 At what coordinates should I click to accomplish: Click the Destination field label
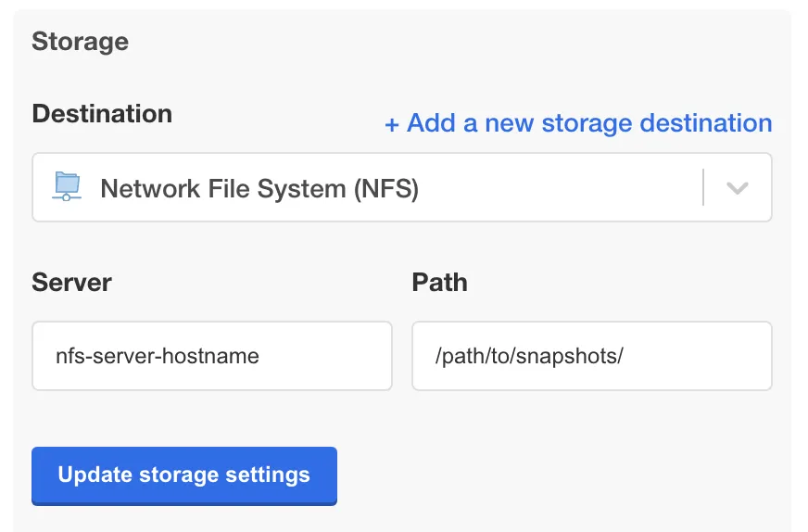[102, 113]
